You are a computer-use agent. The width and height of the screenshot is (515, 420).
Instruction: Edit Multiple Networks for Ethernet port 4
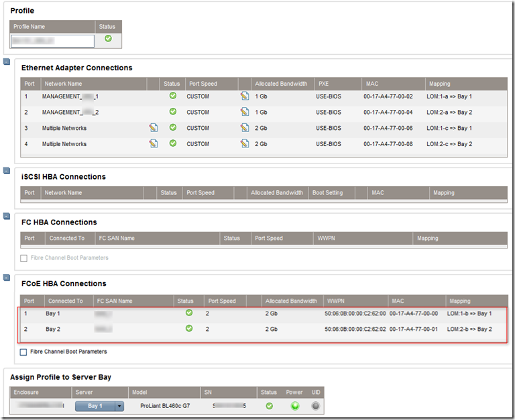pos(154,144)
